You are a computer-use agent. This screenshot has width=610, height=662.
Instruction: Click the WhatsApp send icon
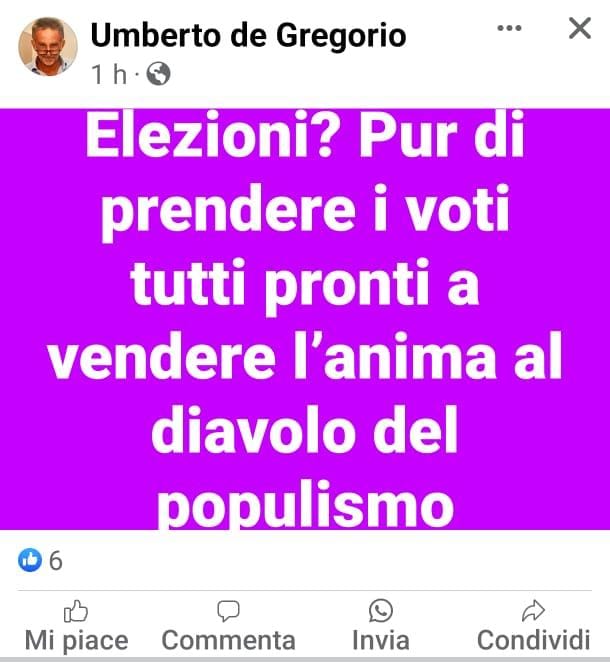pyautogui.click(x=381, y=610)
